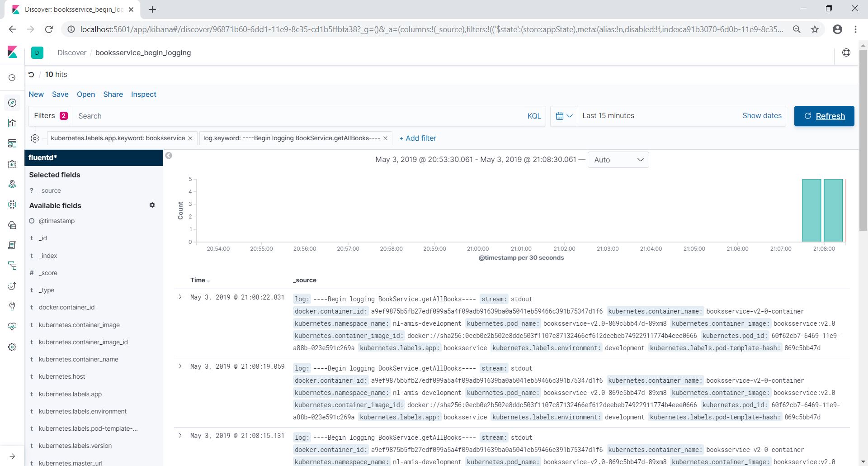Image resolution: width=868 pixels, height=466 pixels.
Task: Open the Discover compass icon in sidebar
Action: [12, 103]
